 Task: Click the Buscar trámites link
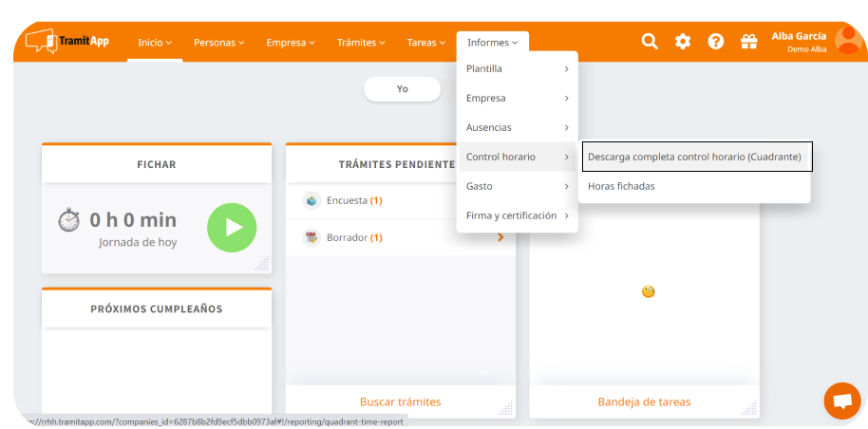[400, 401]
